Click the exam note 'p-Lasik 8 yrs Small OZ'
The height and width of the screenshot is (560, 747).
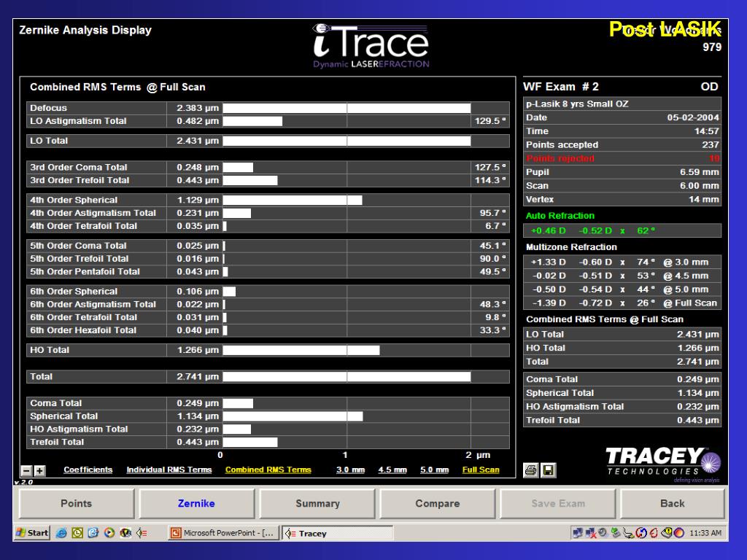pos(577,104)
